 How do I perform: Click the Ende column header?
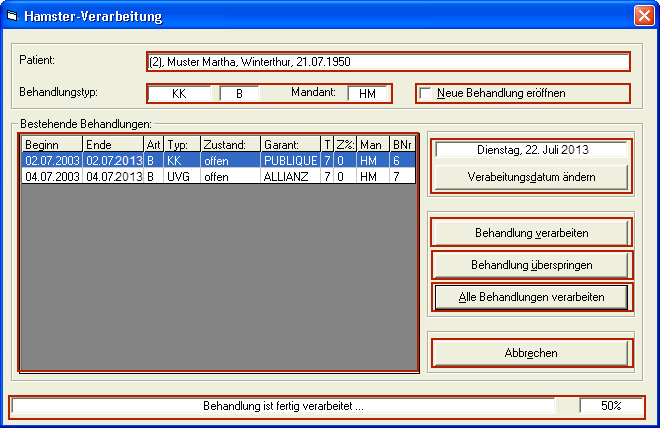click(x=113, y=144)
